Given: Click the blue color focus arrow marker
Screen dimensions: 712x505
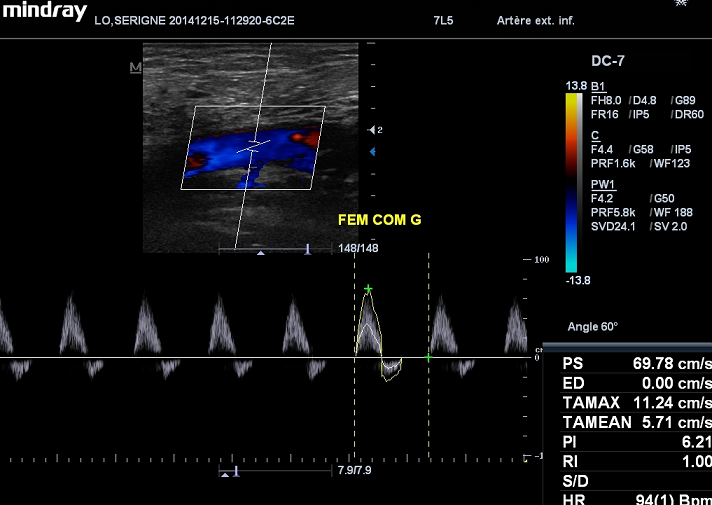Looking at the screenshot, I should pos(374,151).
